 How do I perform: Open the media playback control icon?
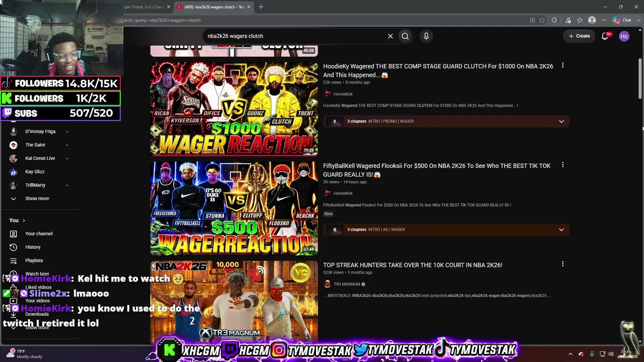point(569,20)
